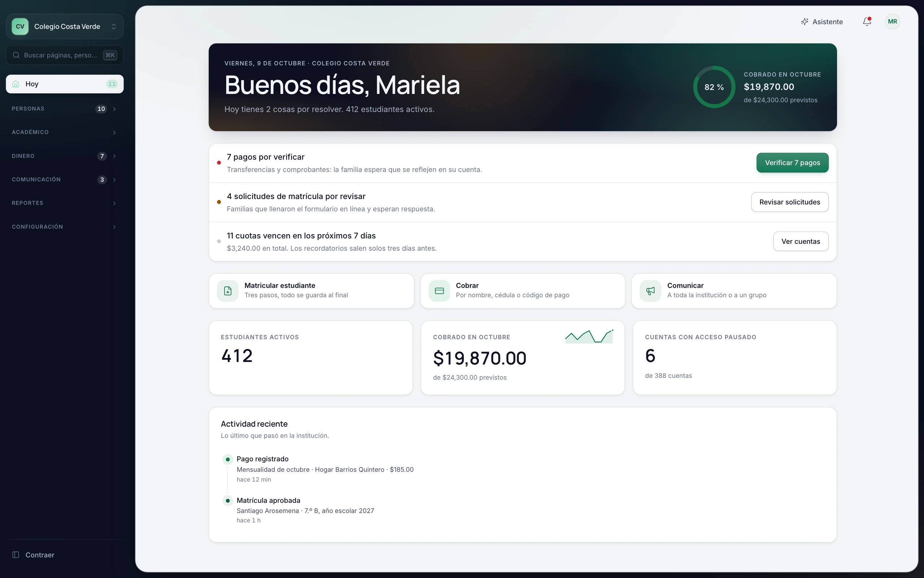
Task: Focus the Buscar páginas search field
Action: (x=65, y=55)
